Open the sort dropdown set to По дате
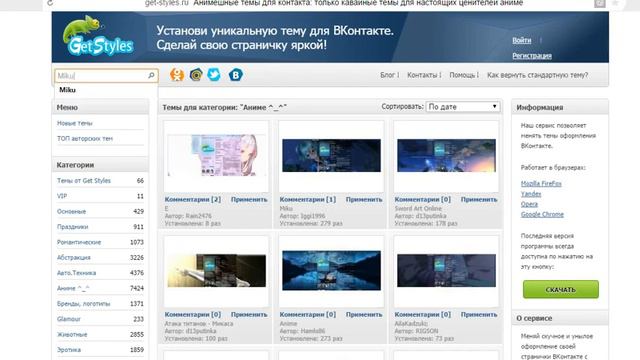 point(462,107)
